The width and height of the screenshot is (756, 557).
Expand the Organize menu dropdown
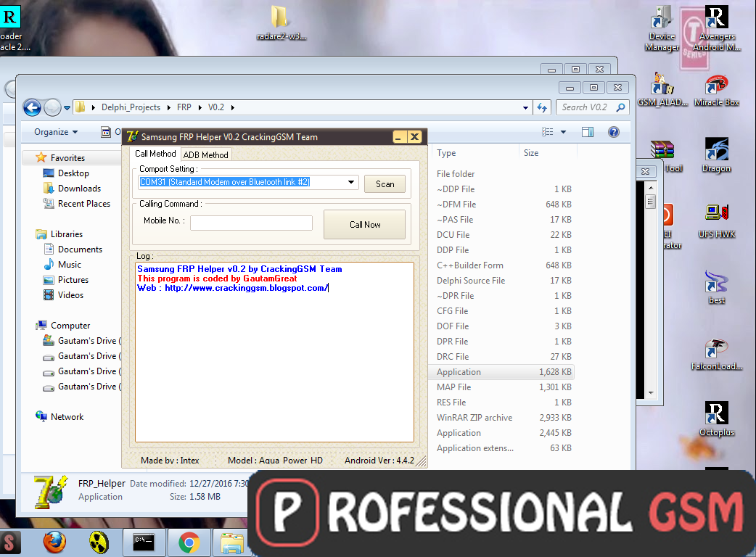pyautogui.click(x=56, y=132)
